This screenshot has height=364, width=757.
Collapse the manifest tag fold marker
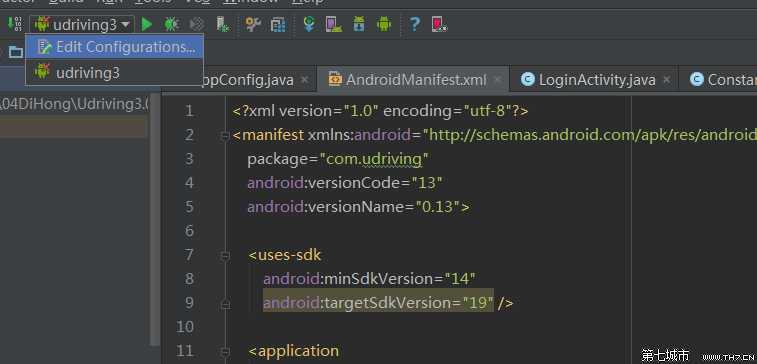pos(224,137)
